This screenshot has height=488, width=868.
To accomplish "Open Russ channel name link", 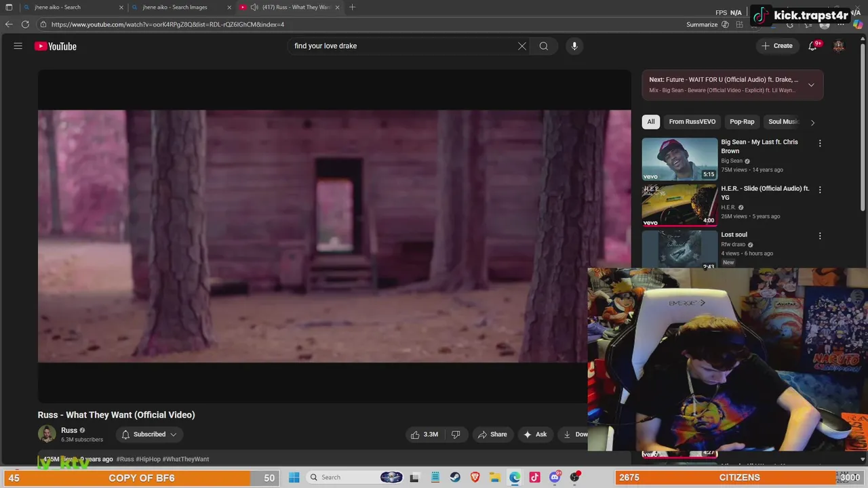I will tap(69, 430).
